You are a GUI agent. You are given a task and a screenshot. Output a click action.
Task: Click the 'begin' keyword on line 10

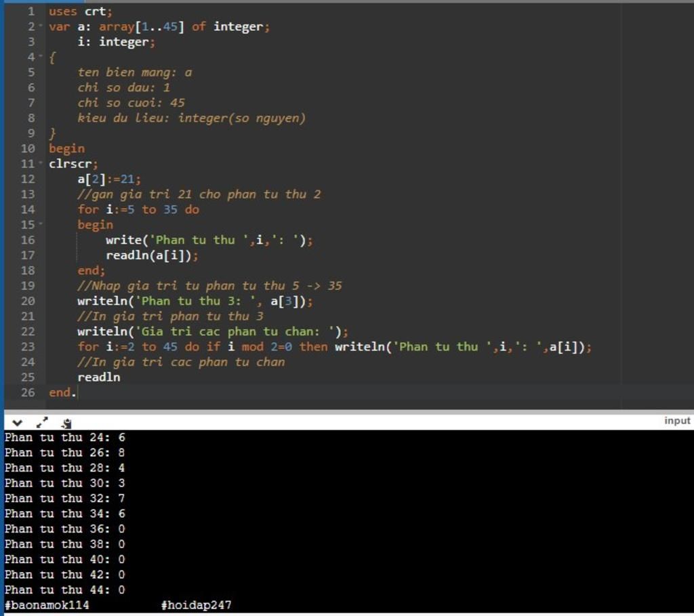point(67,148)
